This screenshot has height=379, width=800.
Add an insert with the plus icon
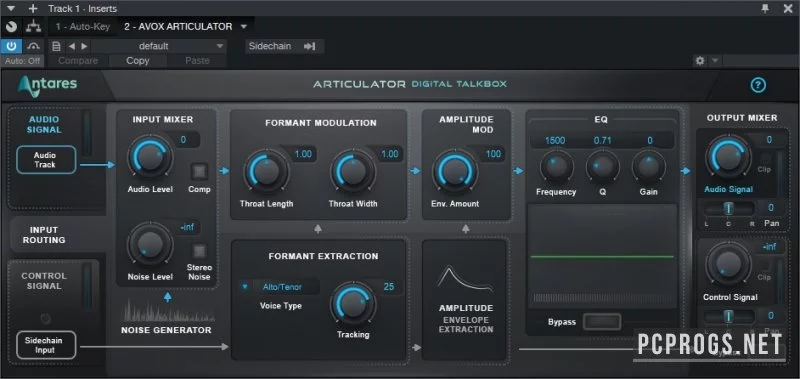pos(33,8)
